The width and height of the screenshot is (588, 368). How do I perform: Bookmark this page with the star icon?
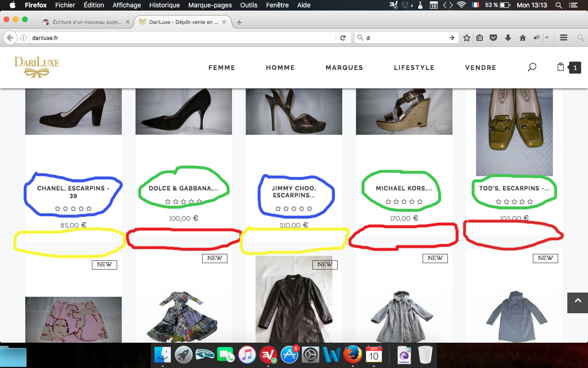467,38
